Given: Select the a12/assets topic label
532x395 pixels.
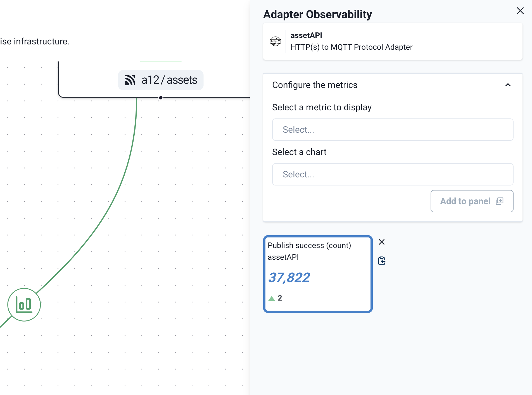Looking at the screenshot, I should 169,80.
